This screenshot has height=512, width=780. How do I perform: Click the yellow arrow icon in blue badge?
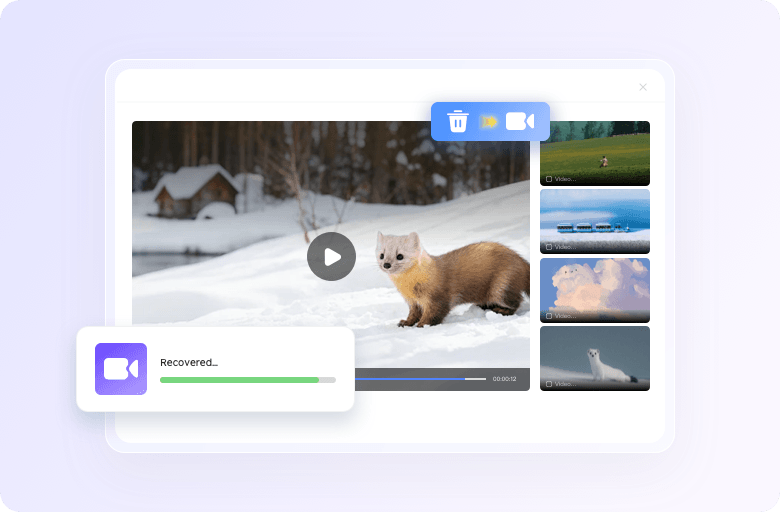(x=489, y=122)
